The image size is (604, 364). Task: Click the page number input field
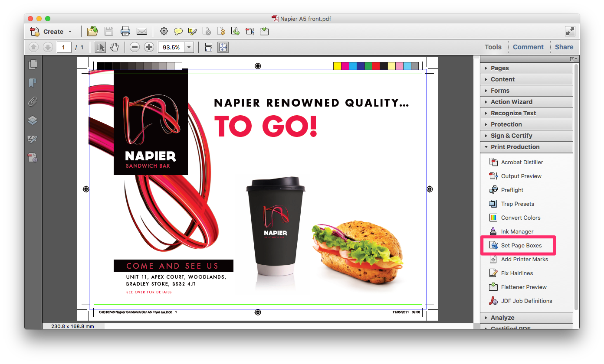[x=64, y=47]
